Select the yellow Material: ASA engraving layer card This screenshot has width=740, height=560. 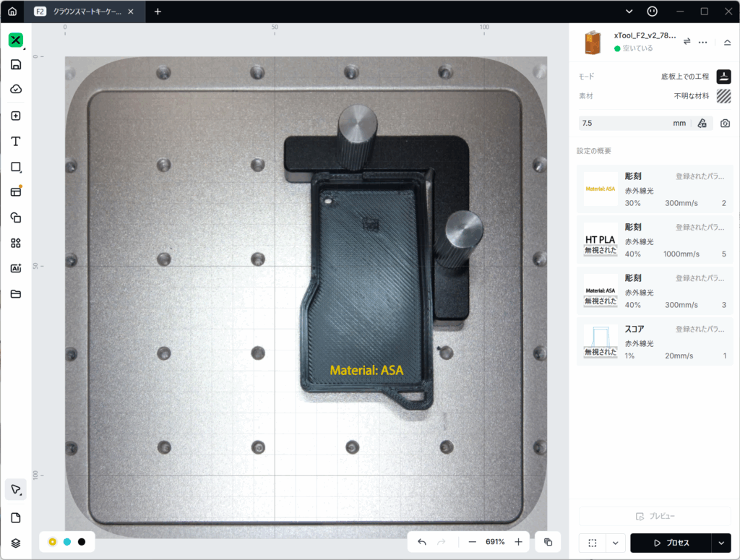tap(655, 189)
